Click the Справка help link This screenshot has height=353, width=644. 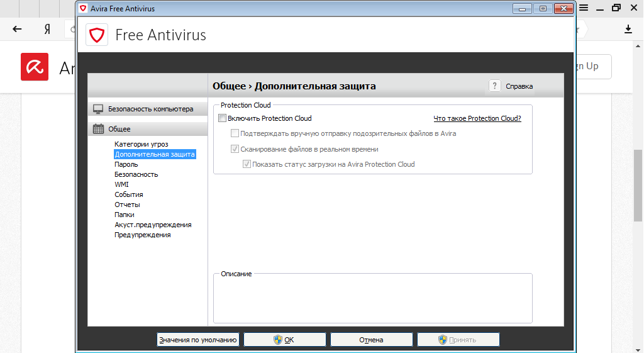point(519,86)
